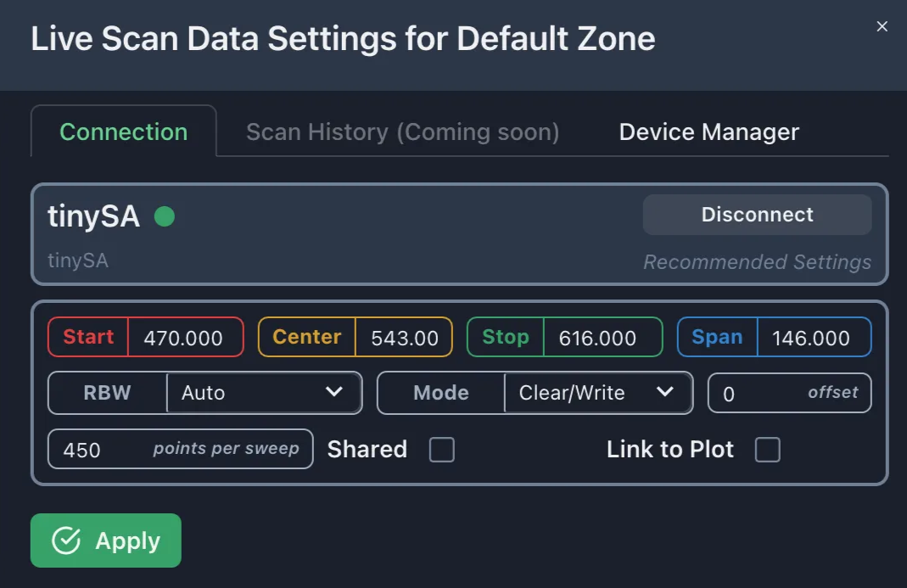Click the Recommended Settings link

coord(757,262)
